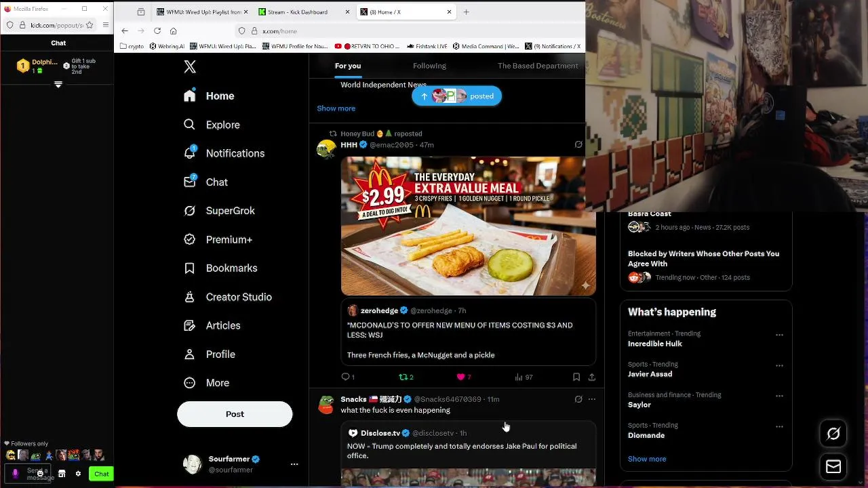Image resolution: width=868 pixels, height=488 pixels.
Task: Bookmark the HHH McDonald's post
Action: (576, 377)
